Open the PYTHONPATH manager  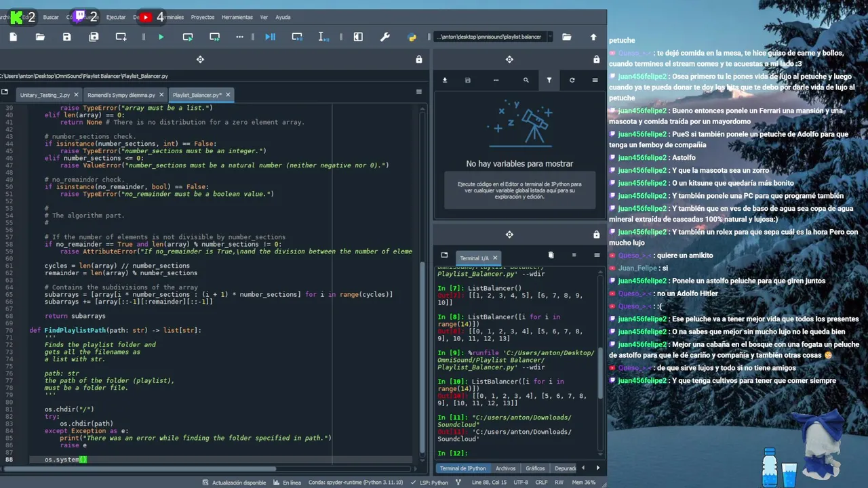click(412, 37)
